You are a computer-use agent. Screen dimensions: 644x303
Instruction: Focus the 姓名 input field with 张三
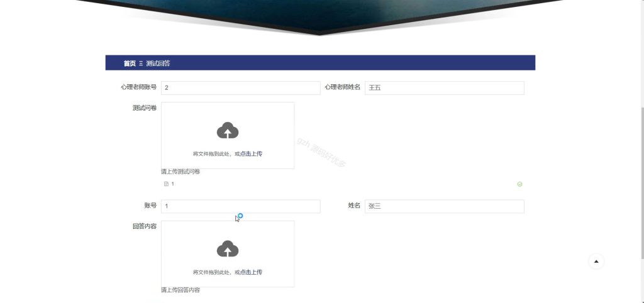(445, 206)
